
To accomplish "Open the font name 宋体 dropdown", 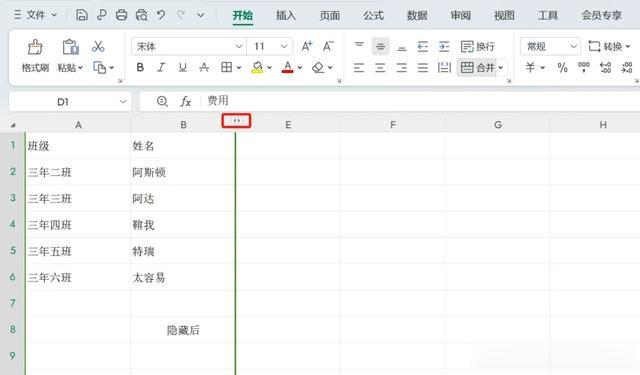I will click(239, 47).
